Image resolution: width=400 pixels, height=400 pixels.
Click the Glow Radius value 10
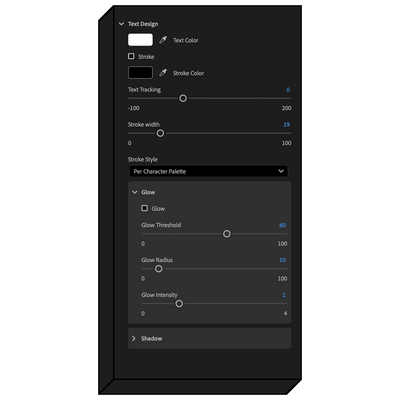282,260
